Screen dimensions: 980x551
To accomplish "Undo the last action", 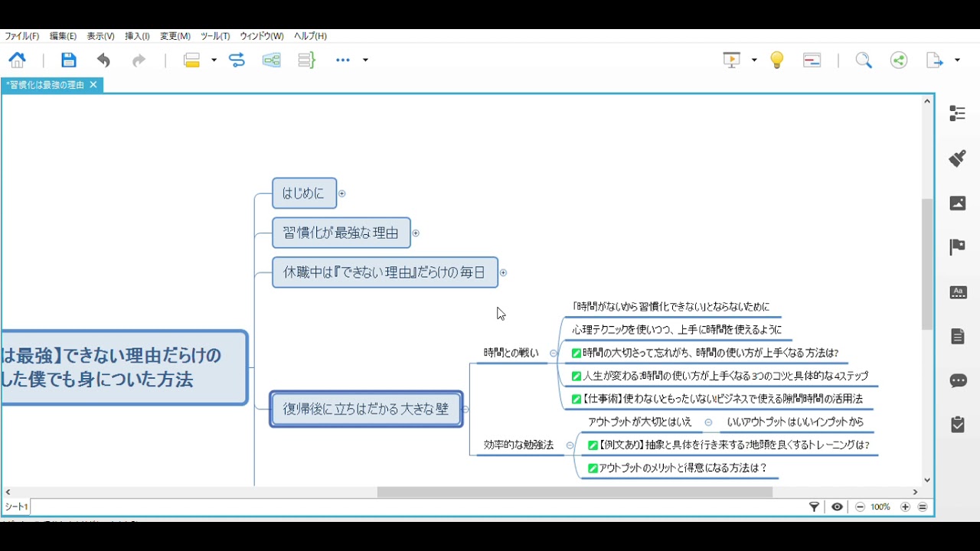I will (x=103, y=60).
